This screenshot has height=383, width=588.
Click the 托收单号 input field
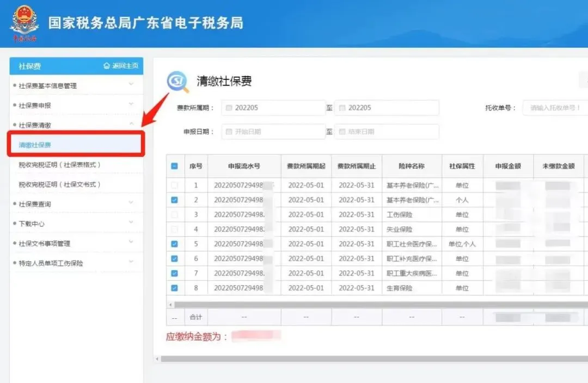click(555, 108)
